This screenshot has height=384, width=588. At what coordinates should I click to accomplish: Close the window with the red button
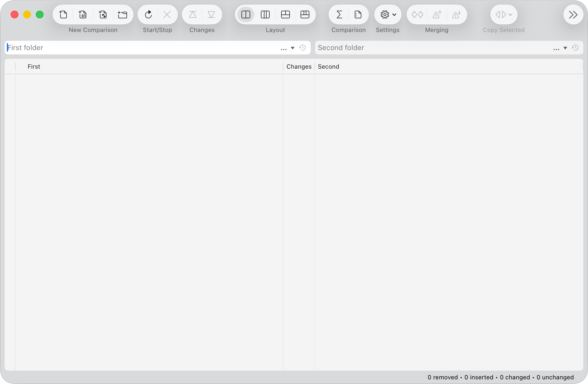click(15, 14)
